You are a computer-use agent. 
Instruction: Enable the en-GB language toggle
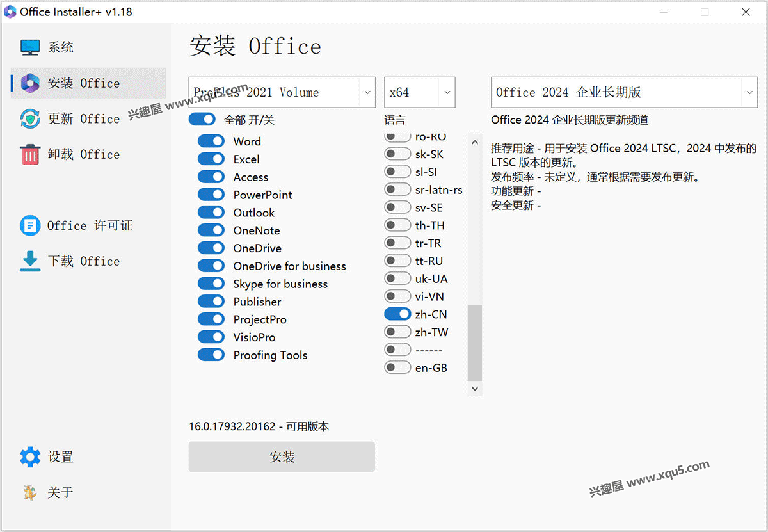pyautogui.click(x=397, y=367)
